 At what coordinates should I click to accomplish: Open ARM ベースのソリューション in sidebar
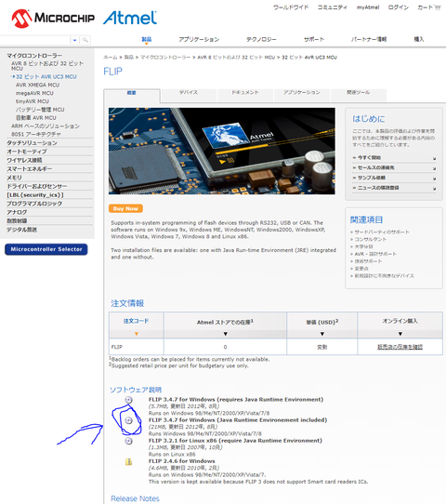(46, 126)
